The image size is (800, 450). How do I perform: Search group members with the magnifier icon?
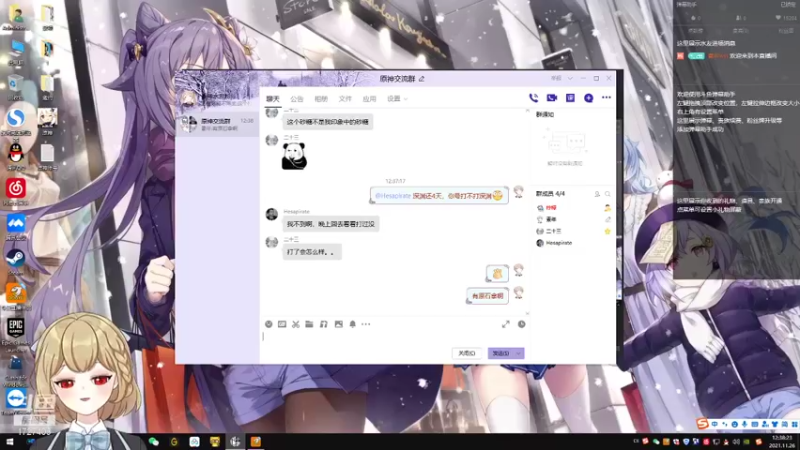tap(608, 194)
